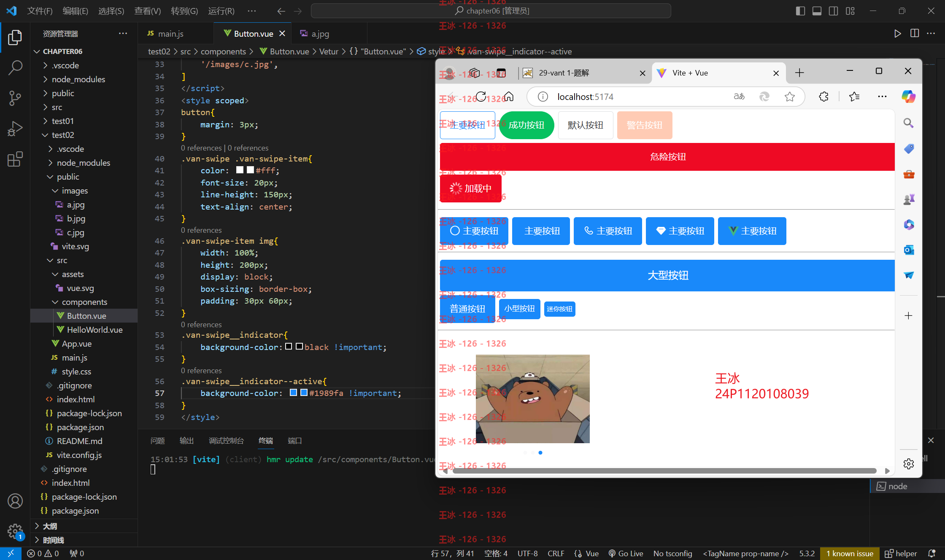945x560 pixels.
Task: Click the browser horizontal scrollbar
Action: 665,471
